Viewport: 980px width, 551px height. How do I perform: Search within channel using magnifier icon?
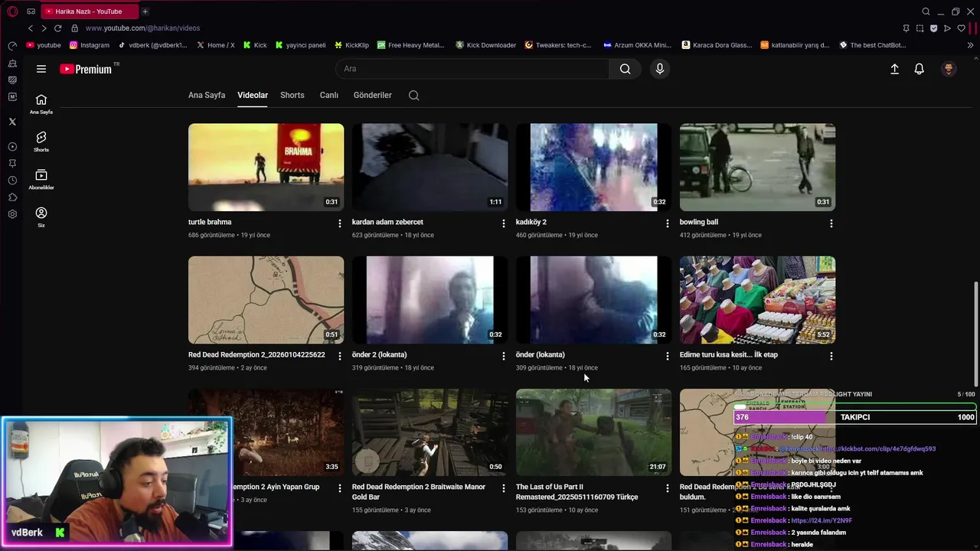(414, 96)
